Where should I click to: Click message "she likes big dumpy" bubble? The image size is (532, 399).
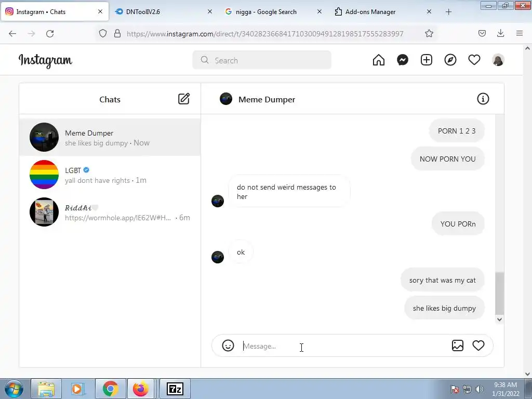(x=444, y=308)
